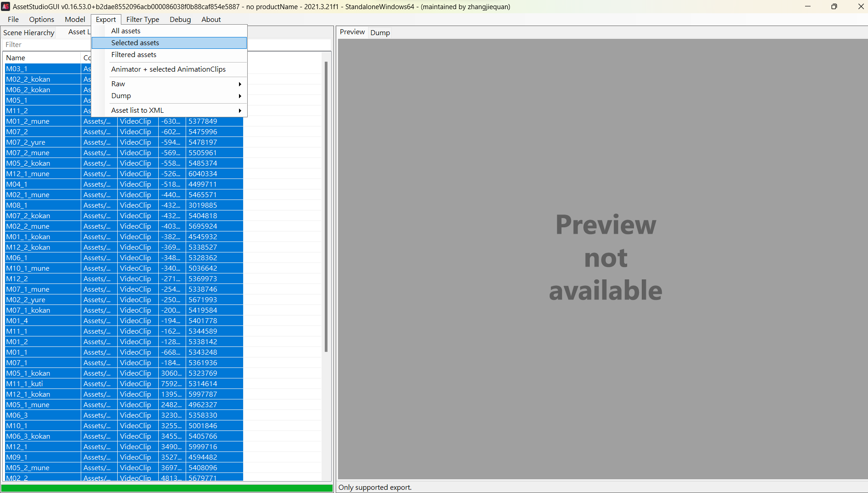Click the AssetStudio app icon in title bar
The image size is (868, 493).
click(x=5, y=6)
